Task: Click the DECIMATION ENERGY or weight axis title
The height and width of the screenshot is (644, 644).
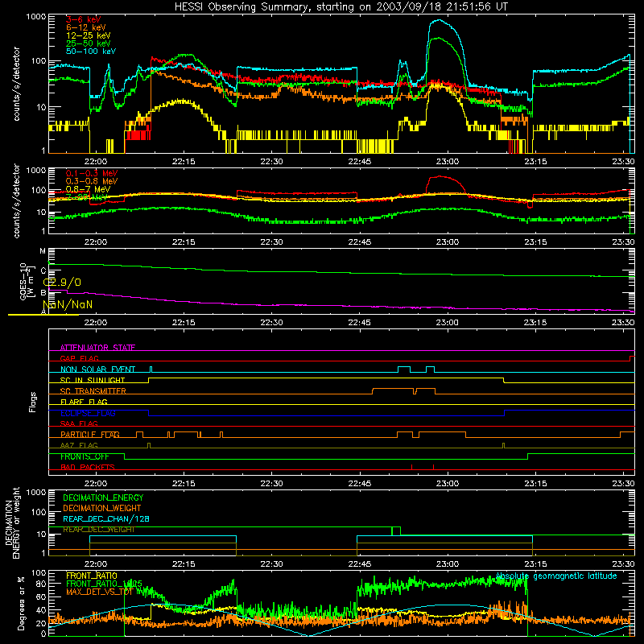Action: click(12, 523)
